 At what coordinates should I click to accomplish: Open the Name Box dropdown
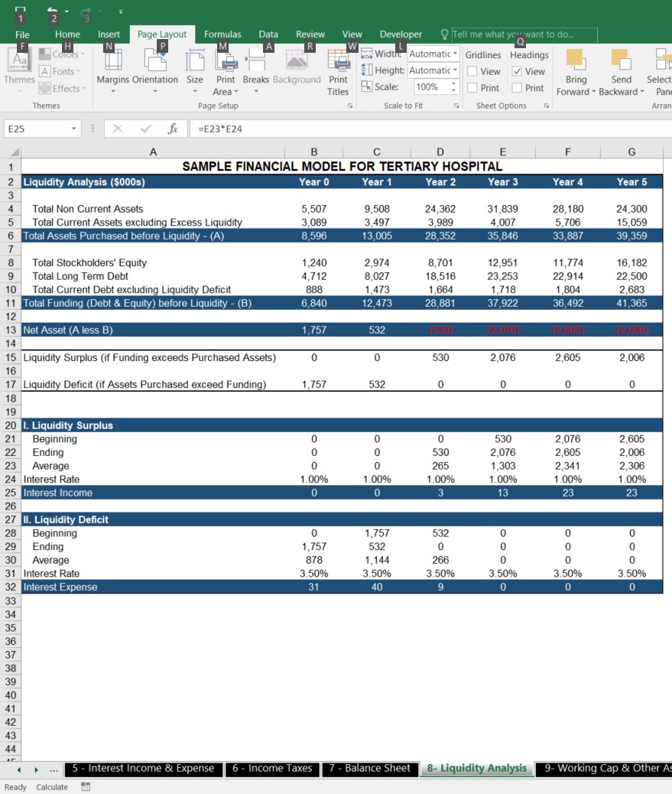(74, 129)
